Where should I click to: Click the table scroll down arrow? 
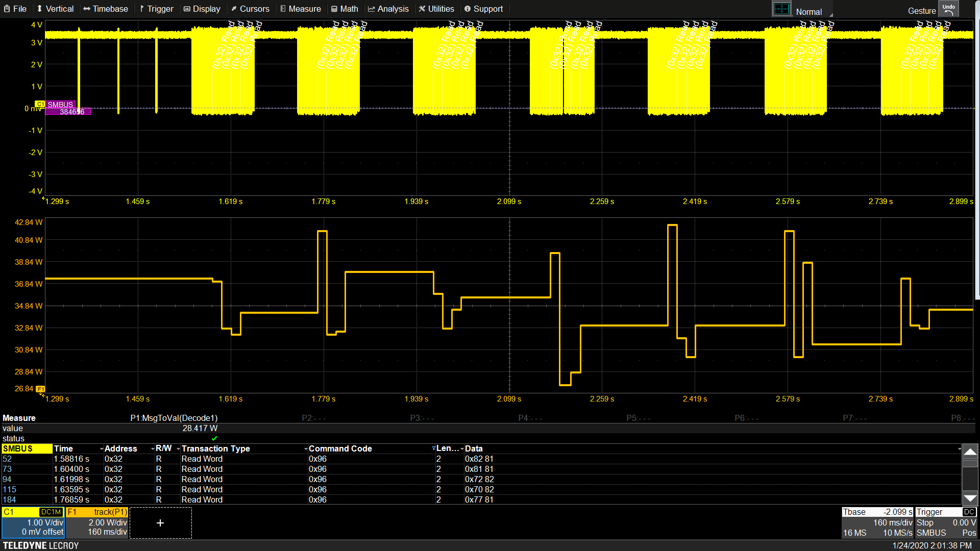pos(970,498)
